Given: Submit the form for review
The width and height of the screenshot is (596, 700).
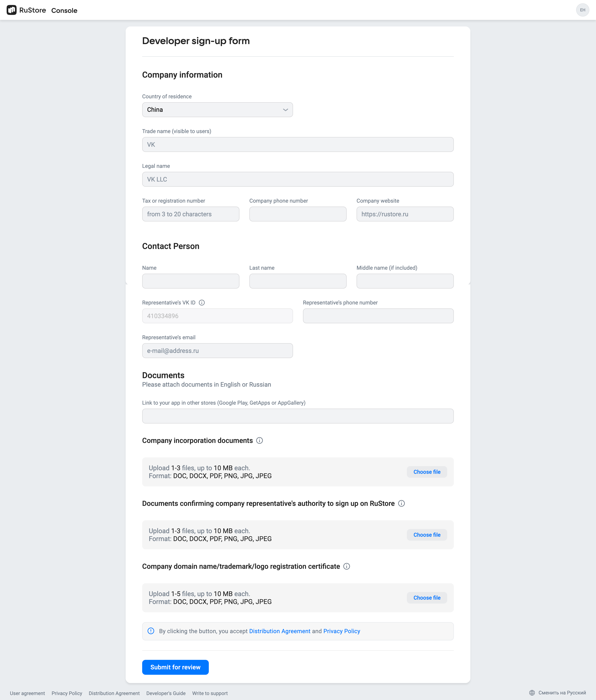Looking at the screenshot, I should pyautogui.click(x=175, y=667).
